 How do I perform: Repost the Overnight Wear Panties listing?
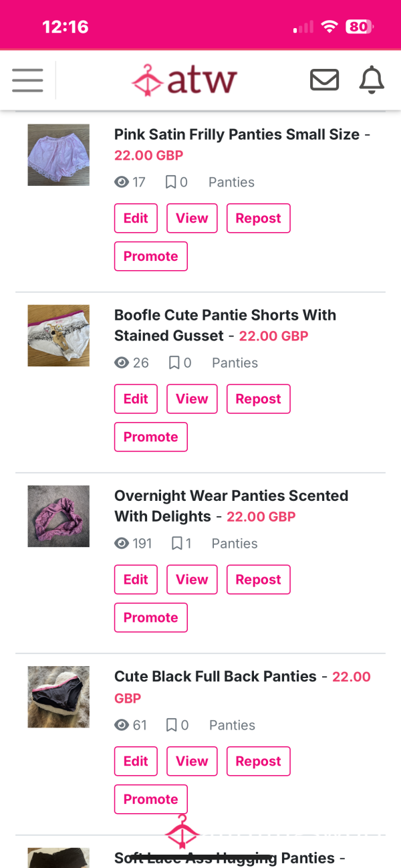point(259,580)
